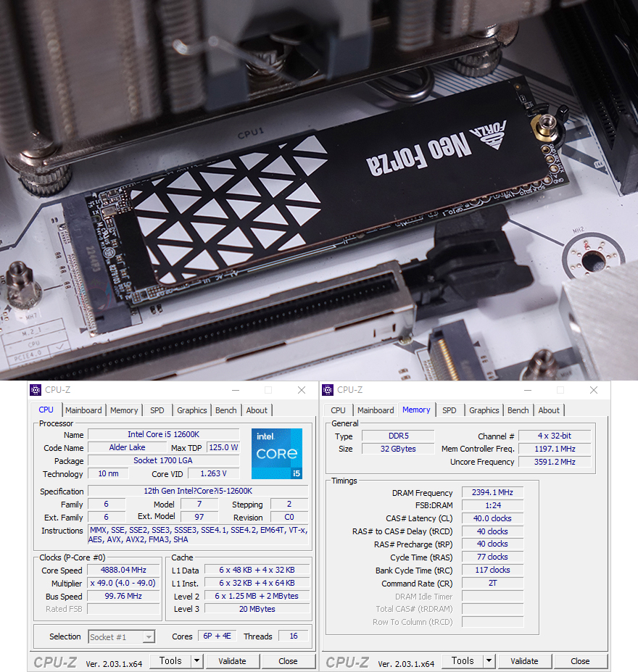Open Bench tab in right CPU-Z window
This screenshot has height=672, width=638.
click(518, 410)
